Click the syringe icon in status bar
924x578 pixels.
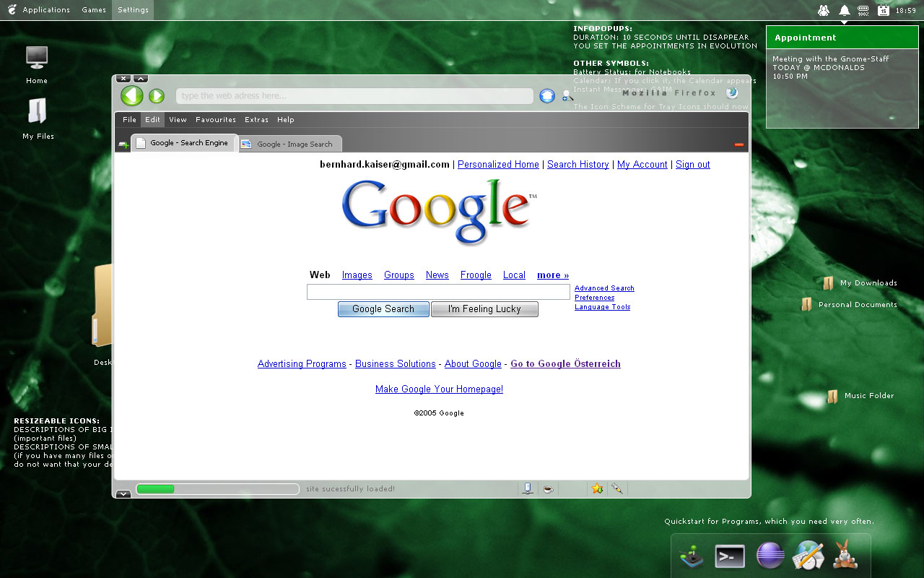616,488
